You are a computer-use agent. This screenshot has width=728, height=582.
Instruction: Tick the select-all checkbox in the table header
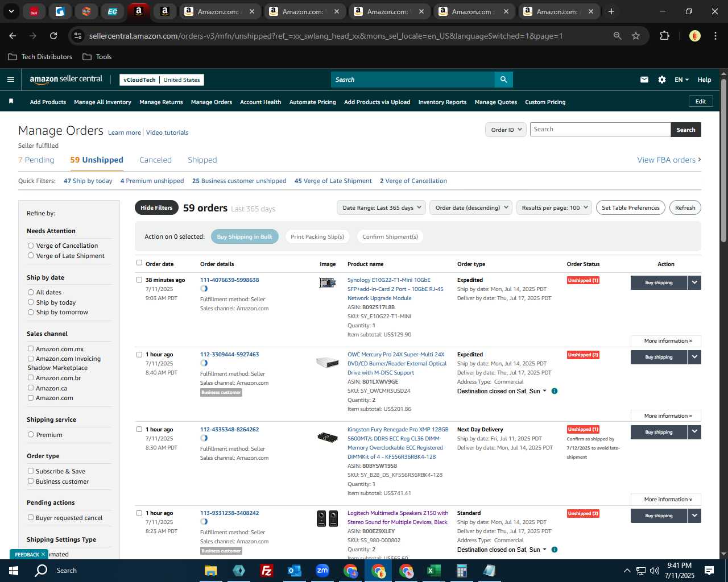click(x=139, y=263)
